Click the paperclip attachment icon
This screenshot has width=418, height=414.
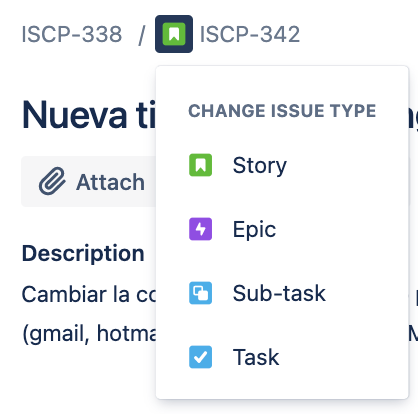pos(52,181)
